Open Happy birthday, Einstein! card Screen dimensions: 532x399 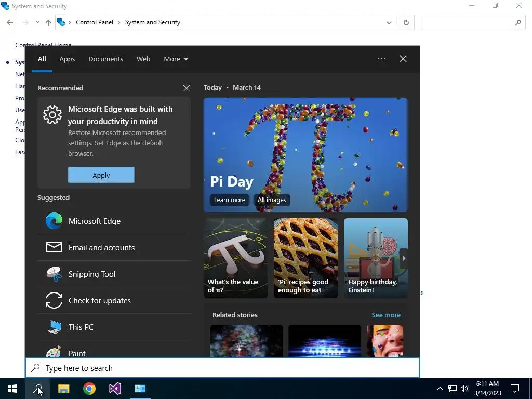[x=376, y=258]
